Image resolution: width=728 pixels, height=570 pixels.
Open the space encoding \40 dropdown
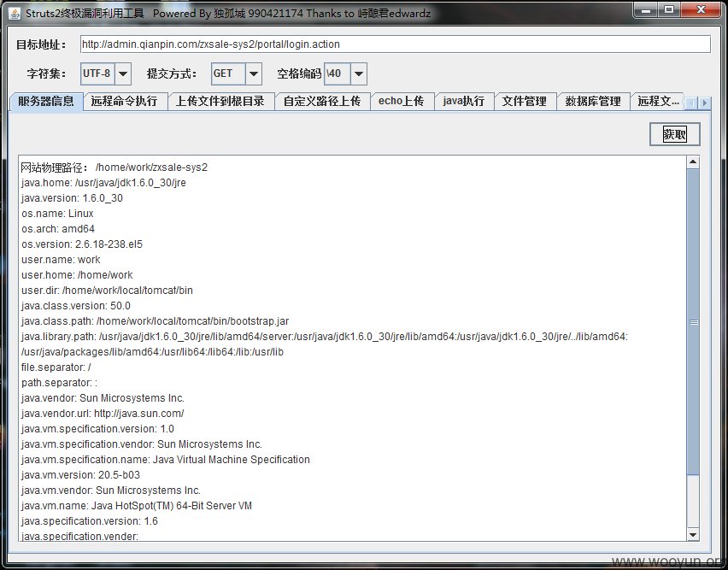point(358,73)
